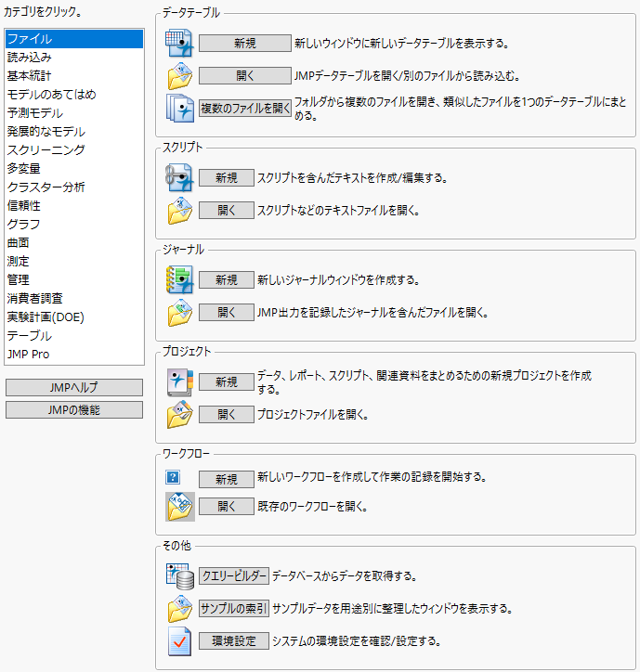Create a new data table with 新規
This screenshot has height=672, width=640.
(x=245, y=44)
